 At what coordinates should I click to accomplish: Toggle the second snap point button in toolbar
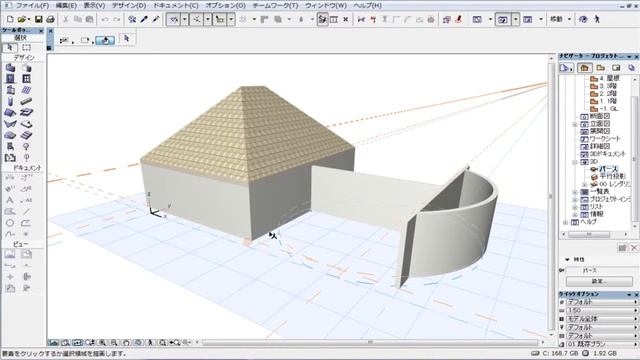click(x=197, y=19)
